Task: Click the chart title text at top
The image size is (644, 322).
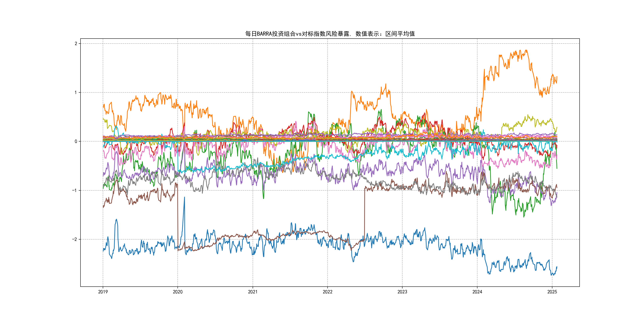Action: tap(330, 34)
